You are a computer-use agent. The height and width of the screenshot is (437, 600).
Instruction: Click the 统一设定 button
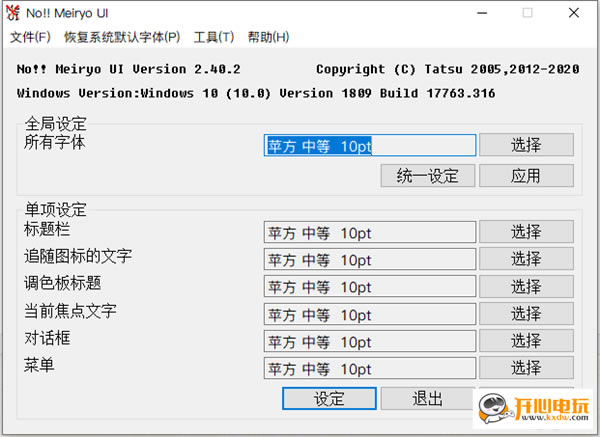pyautogui.click(x=427, y=176)
